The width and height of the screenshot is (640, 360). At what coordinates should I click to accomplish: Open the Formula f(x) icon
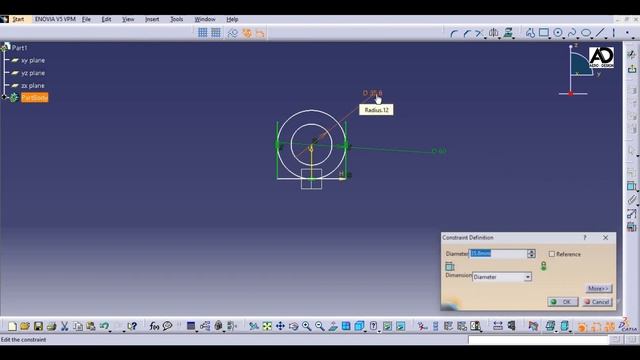pyautogui.click(x=154, y=326)
